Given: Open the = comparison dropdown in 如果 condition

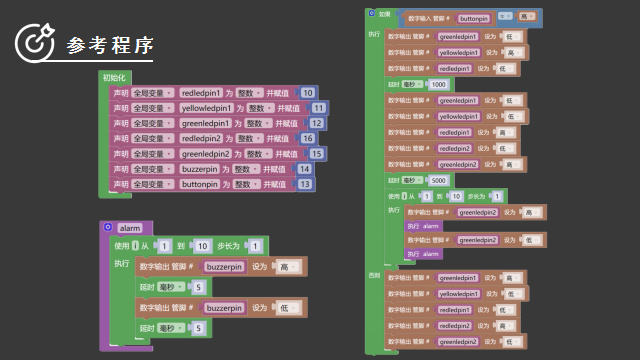Looking at the screenshot, I should pos(505,16).
